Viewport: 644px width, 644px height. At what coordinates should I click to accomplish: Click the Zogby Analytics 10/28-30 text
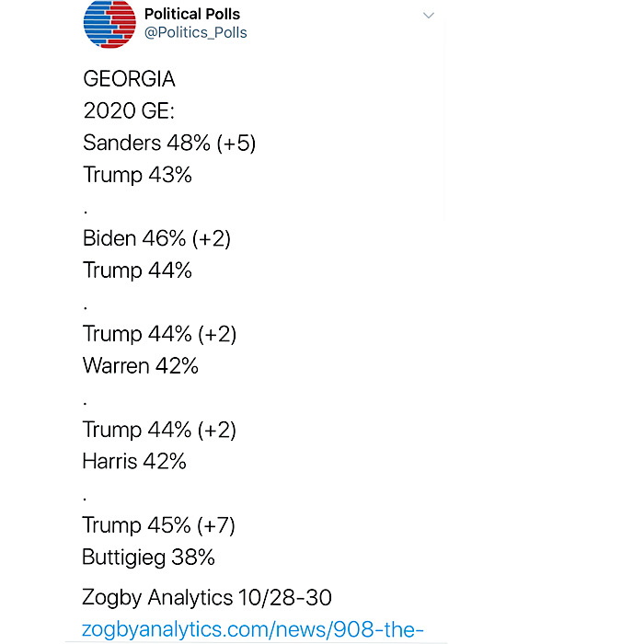pos(207,598)
